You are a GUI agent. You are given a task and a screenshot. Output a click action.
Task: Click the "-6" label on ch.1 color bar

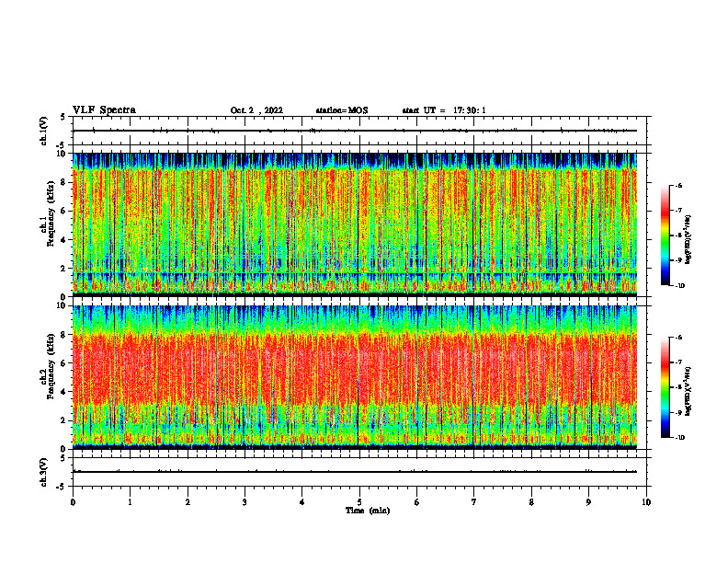[x=678, y=186]
